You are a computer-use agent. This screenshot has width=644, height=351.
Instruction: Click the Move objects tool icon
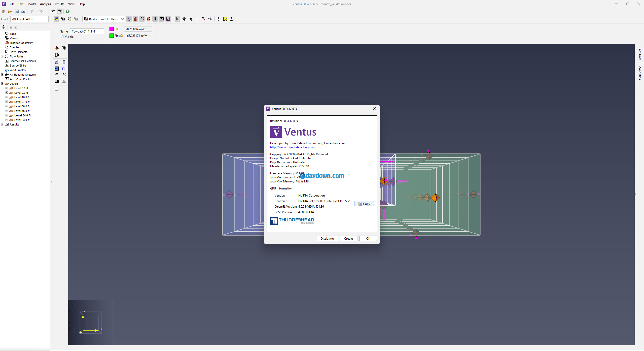57,48
